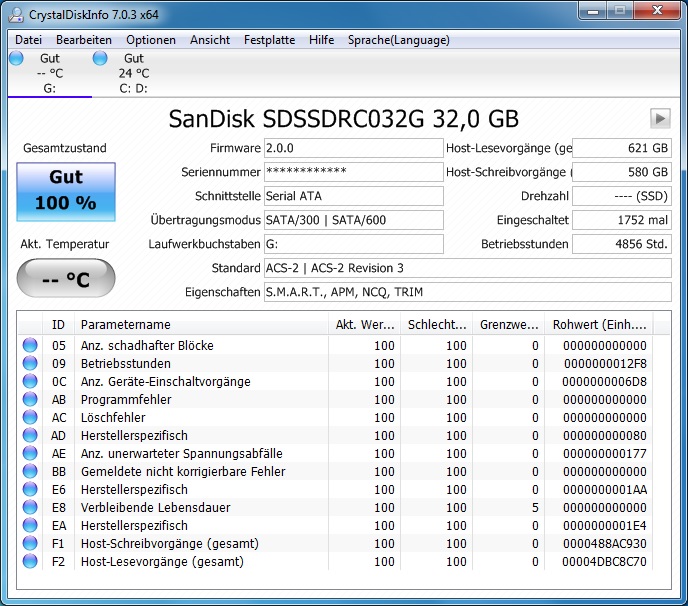Viewport: 688px width, 606px height.
Task: Minimize the CrystalDiskInfo window
Action: (x=593, y=11)
